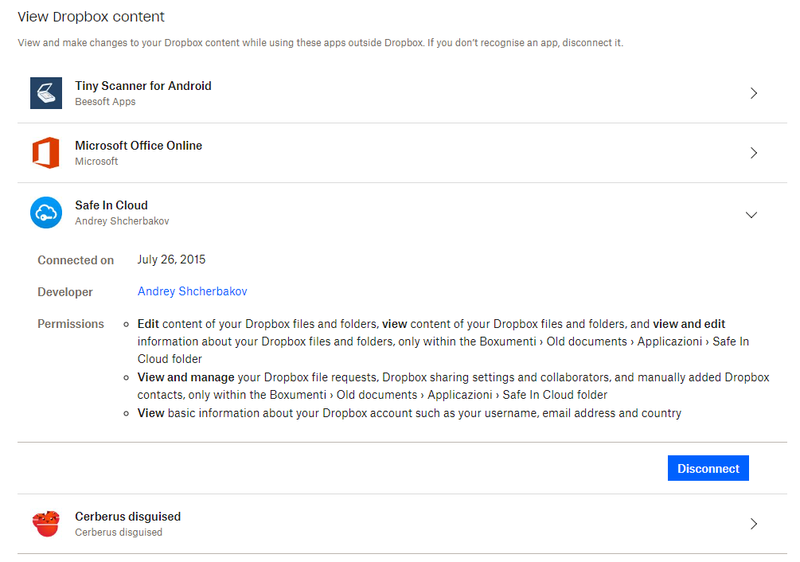Click the Beesoft Apps developer subtitle
800x562 pixels.
point(105,102)
